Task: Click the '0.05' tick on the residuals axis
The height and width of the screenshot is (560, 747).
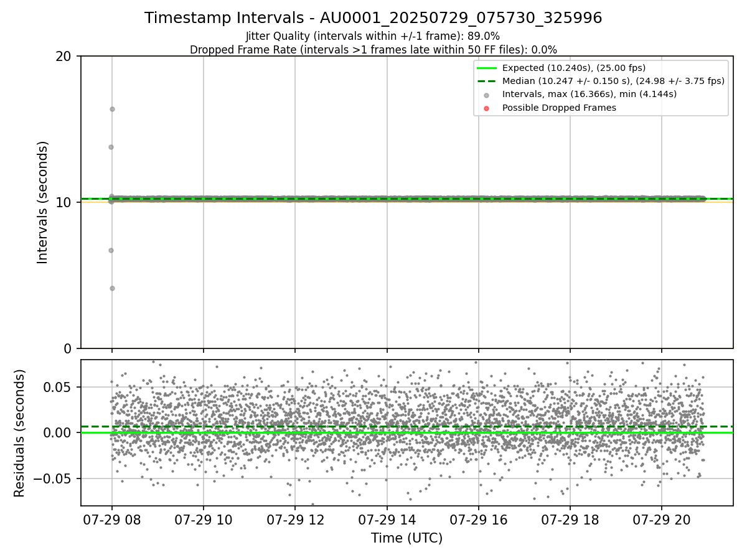Action: click(x=60, y=387)
